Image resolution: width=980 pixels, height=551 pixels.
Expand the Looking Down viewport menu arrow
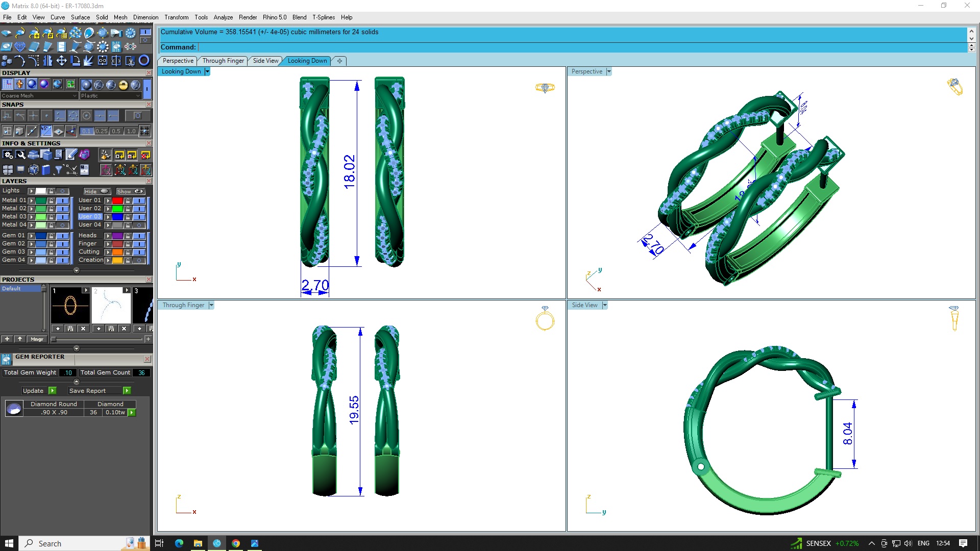tap(207, 71)
